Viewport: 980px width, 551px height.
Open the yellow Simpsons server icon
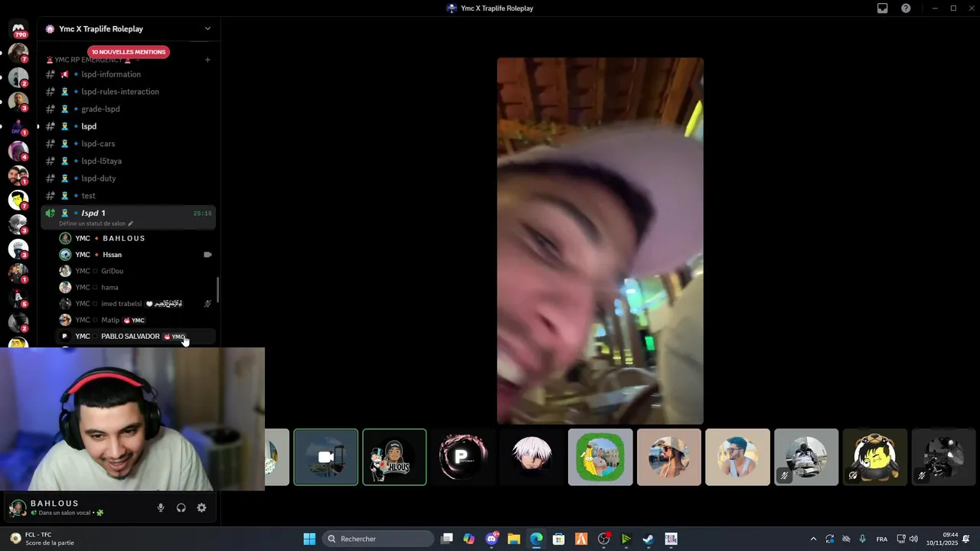point(18,201)
